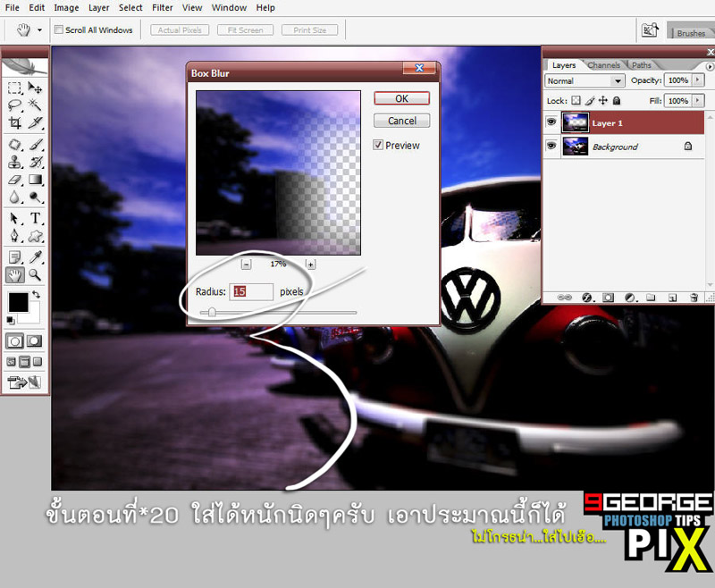Delete the selected layer
The width and height of the screenshot is (715, 588).
pos(694,298)
